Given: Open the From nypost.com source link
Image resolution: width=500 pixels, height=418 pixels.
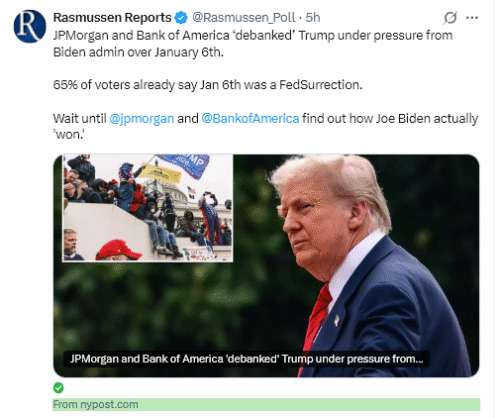Looking at the screenshot, I should point(96,404).
